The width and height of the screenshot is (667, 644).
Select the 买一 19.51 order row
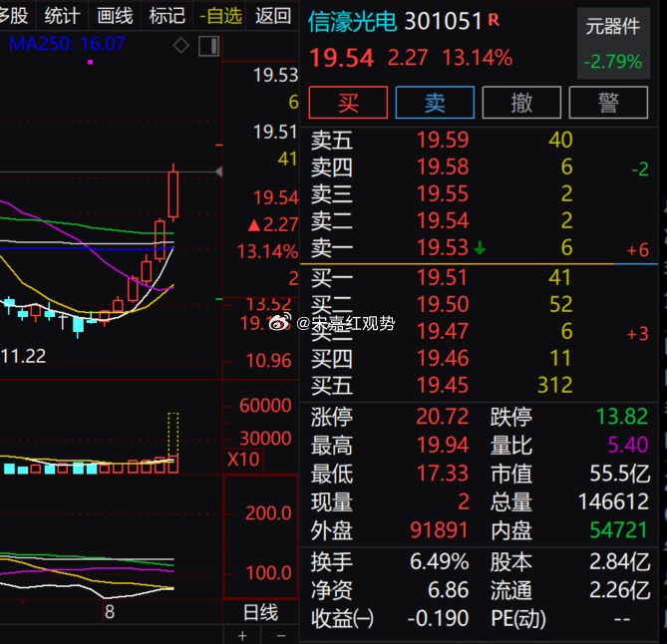tap(479, 277)
